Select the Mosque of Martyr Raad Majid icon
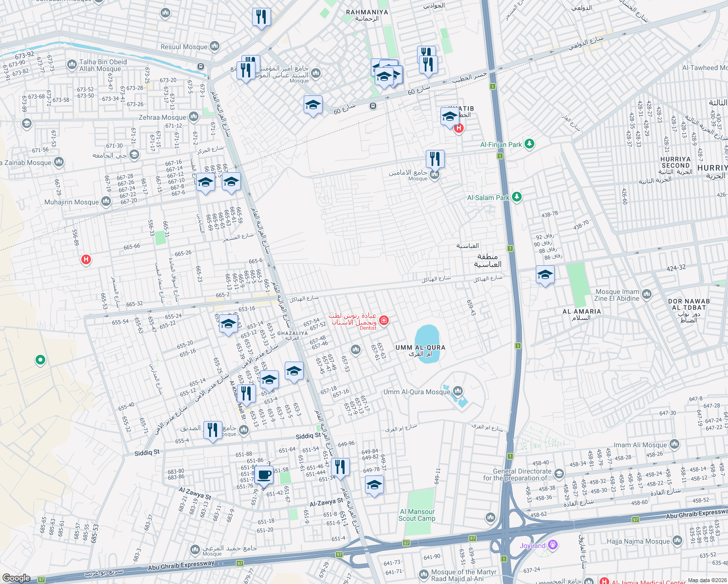The width and height of the screenshot is (728, 584). (423, 574)
